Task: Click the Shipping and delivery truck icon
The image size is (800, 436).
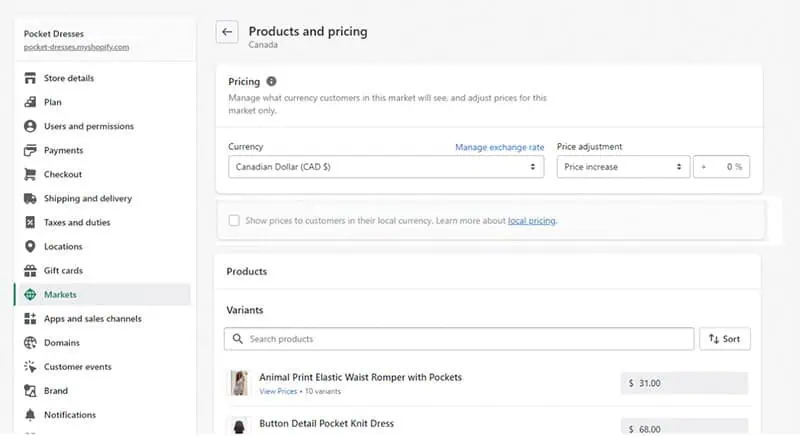Action: 30,198
